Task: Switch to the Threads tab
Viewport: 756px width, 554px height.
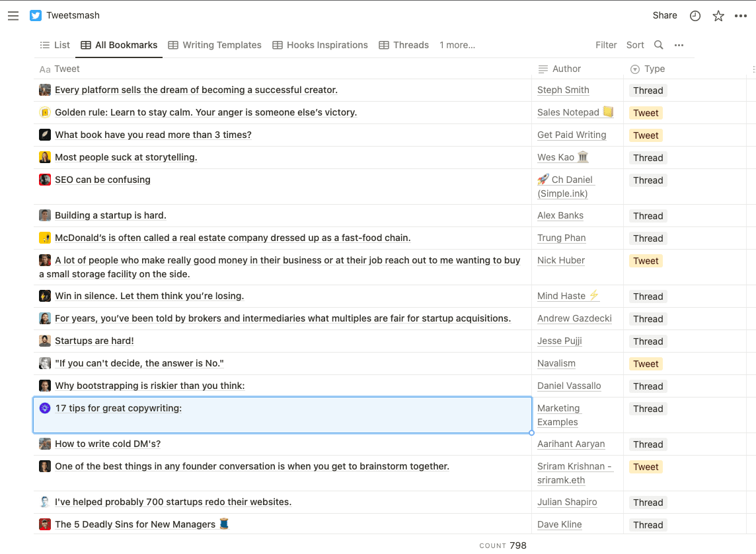Action: [404, 45]
